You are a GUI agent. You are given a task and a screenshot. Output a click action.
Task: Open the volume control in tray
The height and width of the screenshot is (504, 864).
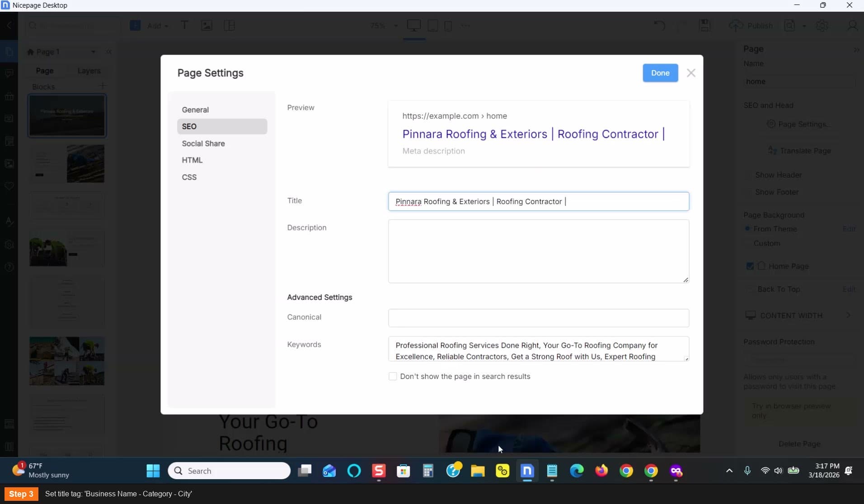click(778, 471)
